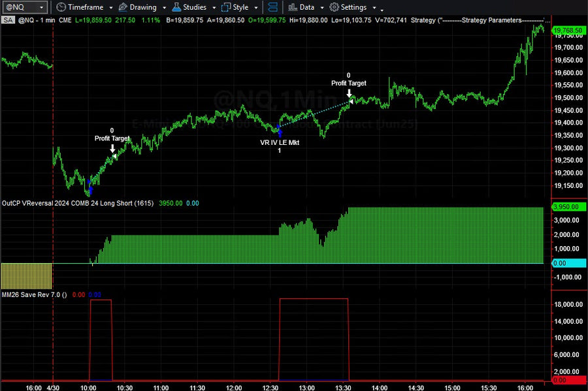Click the 19,500.00 price axis label
This screenshot has width=588, height=391.
pyautogui.click(x=568, y=98)
